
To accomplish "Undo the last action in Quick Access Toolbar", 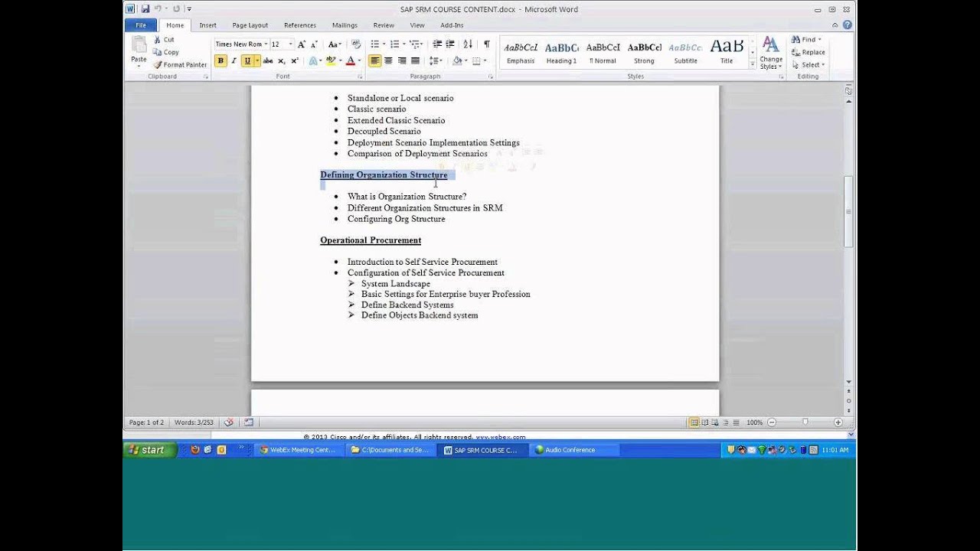I will [x=158, y=9].
